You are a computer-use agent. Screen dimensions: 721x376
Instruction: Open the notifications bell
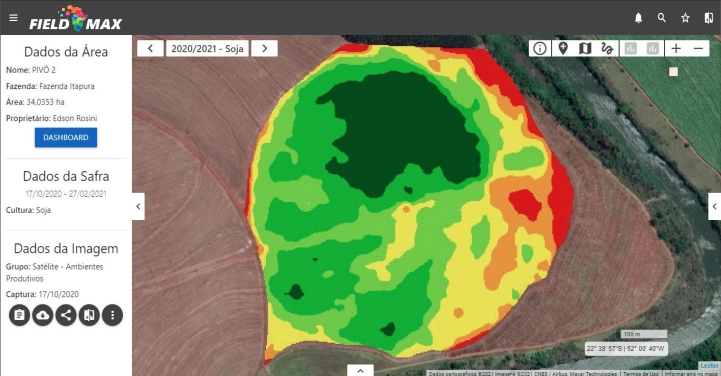pyautogui.click(x=638, y=18)
